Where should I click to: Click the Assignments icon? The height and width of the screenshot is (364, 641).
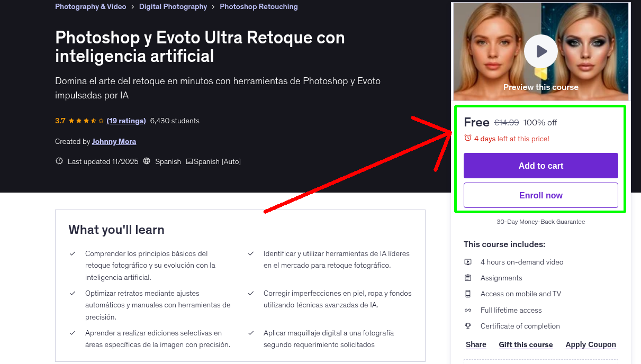point(468,278)
